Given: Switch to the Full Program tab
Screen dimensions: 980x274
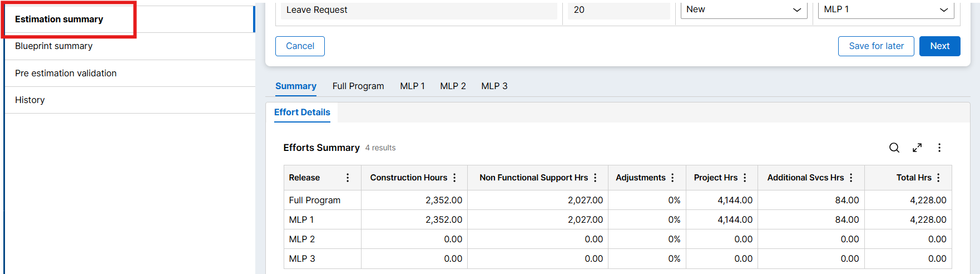Looking at the screenshot, I should (x=358, y=86).
